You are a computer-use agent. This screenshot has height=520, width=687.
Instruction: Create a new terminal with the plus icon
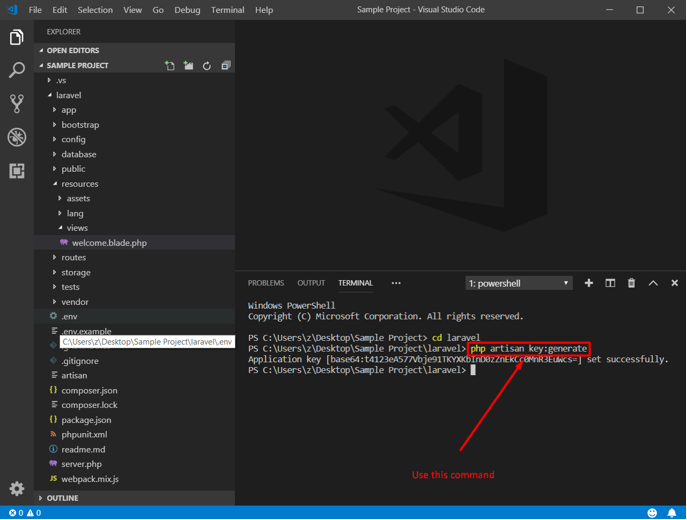tap(589, 283)
